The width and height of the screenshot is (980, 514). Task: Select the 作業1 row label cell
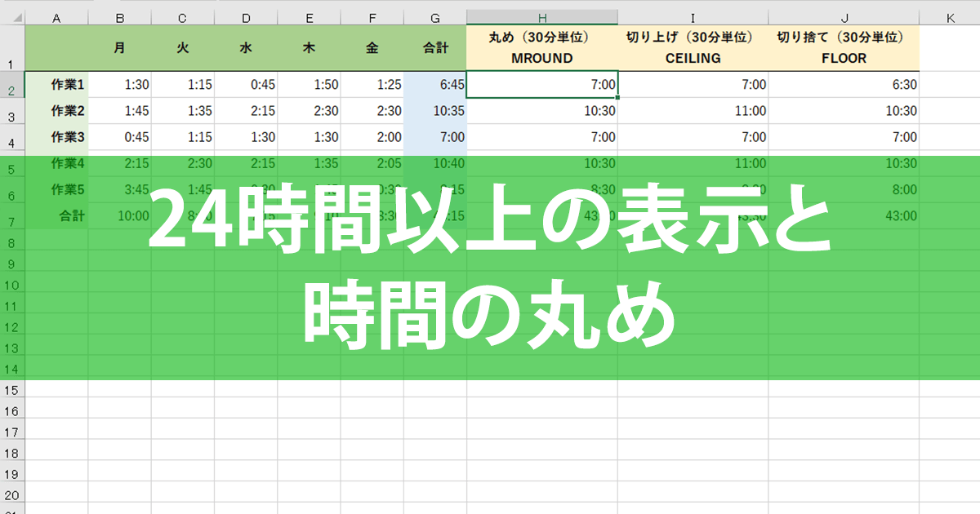(x=56, y=84)
